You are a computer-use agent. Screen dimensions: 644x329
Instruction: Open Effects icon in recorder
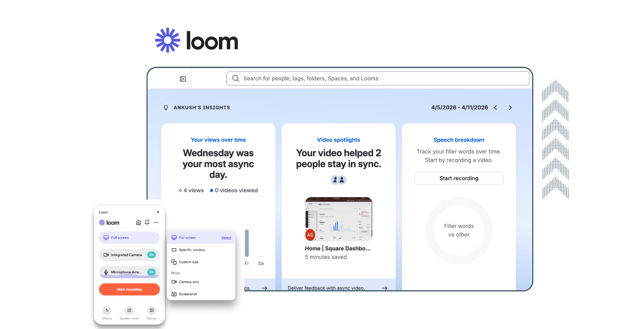click(x=107, y=310)
